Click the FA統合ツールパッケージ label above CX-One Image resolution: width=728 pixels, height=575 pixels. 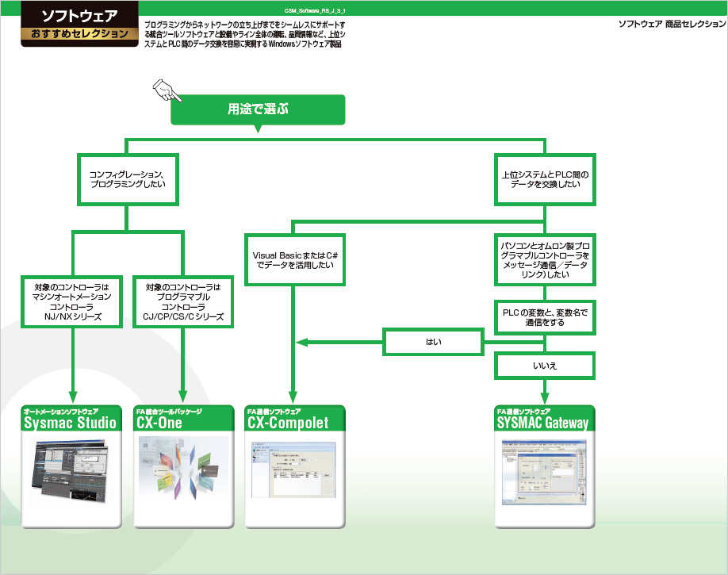point(169,412)
